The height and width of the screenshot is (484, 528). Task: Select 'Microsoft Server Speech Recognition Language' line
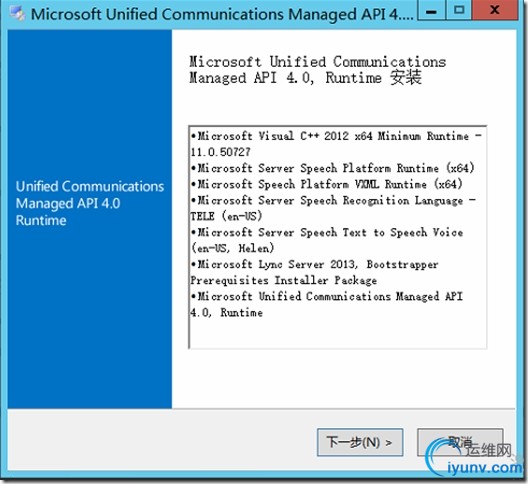[x=333, y=200]
